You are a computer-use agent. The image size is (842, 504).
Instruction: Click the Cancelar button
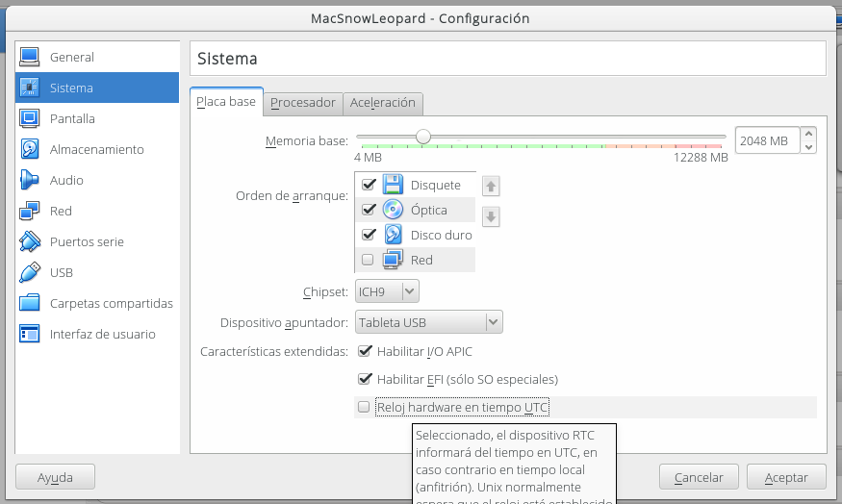coord(699,477)
